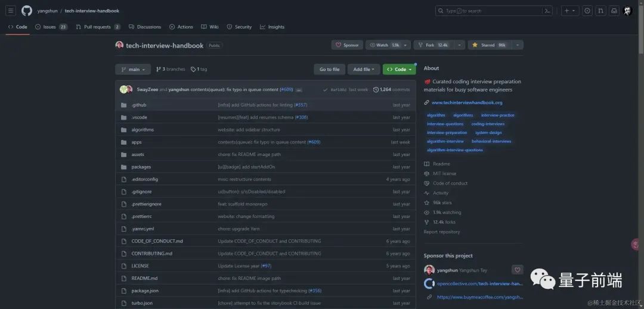This screenshot has width=644, height=309.
Task: Unstar the repo via Starred button
Action: coord(490,45)
